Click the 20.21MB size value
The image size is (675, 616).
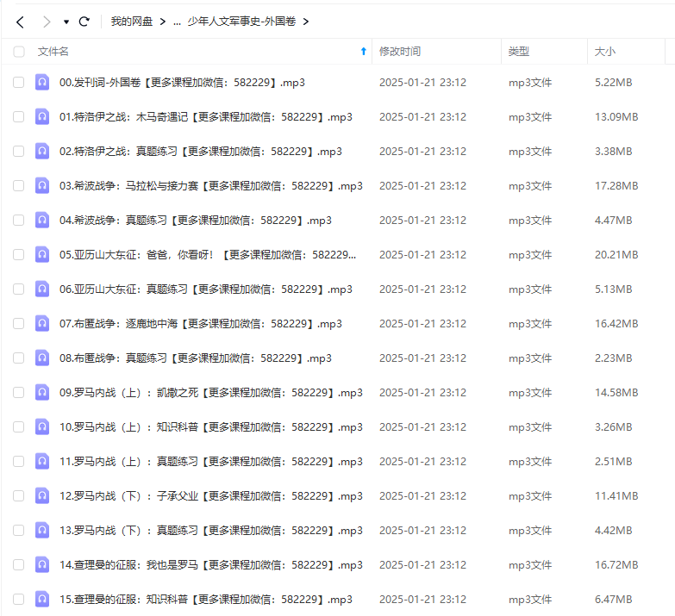616,255
